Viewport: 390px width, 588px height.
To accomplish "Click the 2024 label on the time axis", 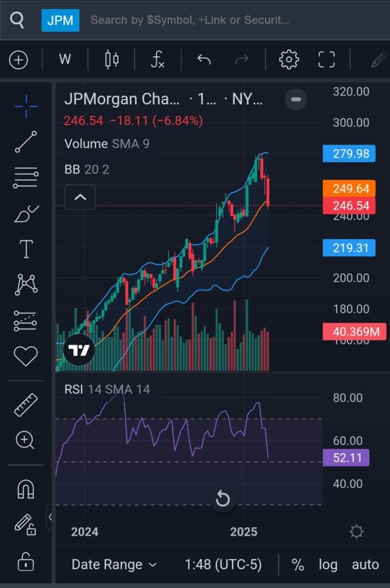I will (x=85, y=532).
